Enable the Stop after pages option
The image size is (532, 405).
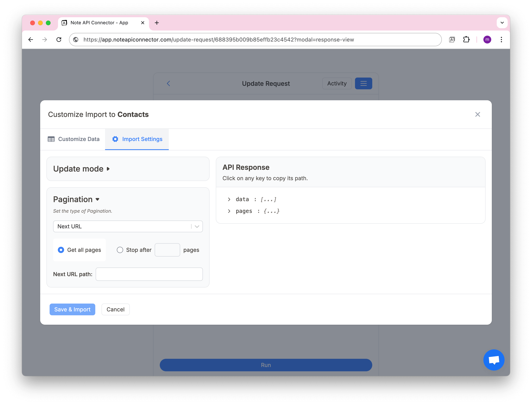coord(120,250)
